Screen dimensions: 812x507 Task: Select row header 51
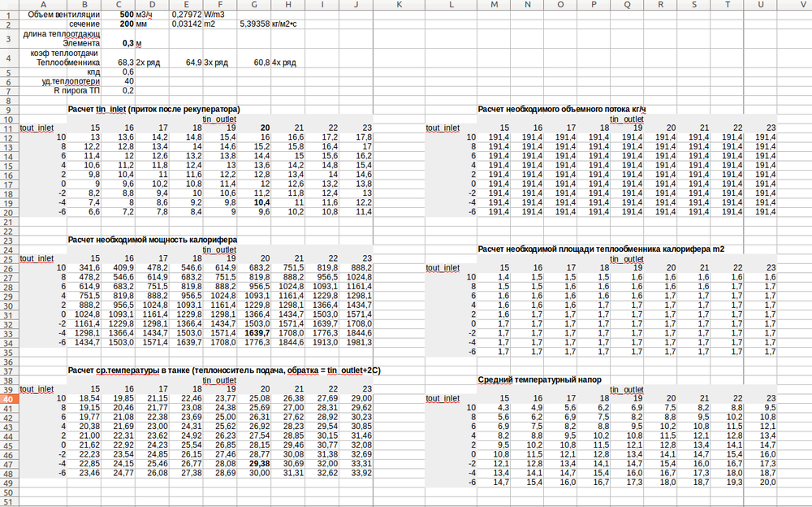click(9, 501)
